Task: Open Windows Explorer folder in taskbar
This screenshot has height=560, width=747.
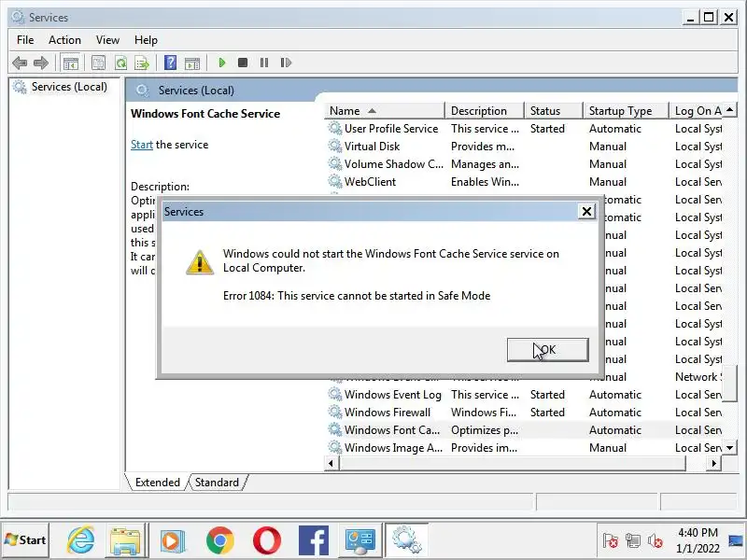Action: click(125, 541)
